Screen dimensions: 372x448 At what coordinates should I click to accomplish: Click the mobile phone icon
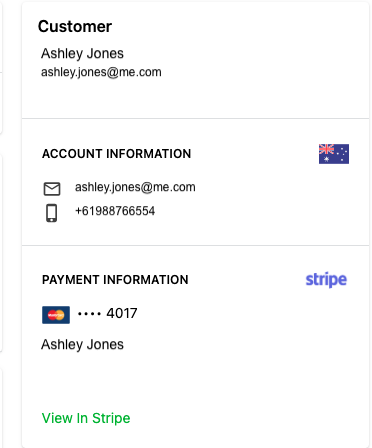point(51,213)
